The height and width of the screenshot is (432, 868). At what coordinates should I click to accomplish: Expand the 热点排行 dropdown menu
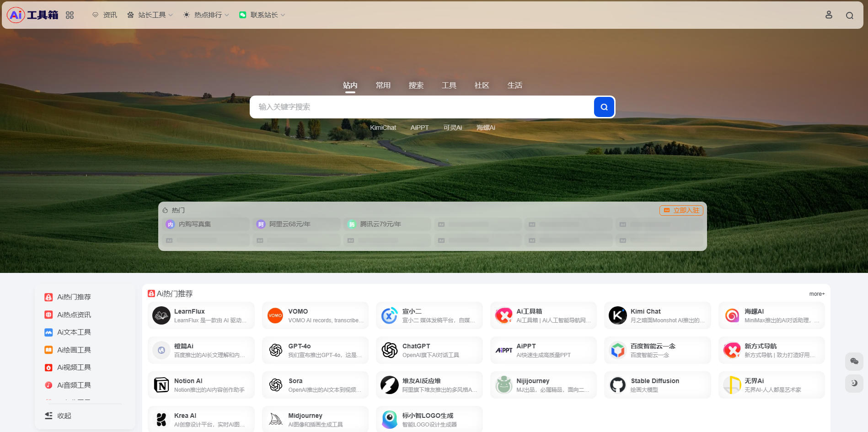[x=206, y=15]
